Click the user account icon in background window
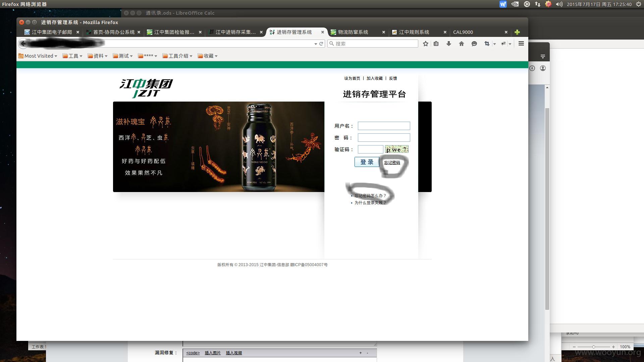 tap(543, 68)
